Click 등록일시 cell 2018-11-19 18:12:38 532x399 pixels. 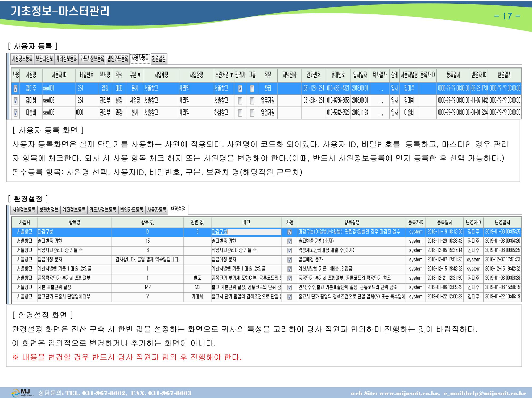click(x=445, y=232)
